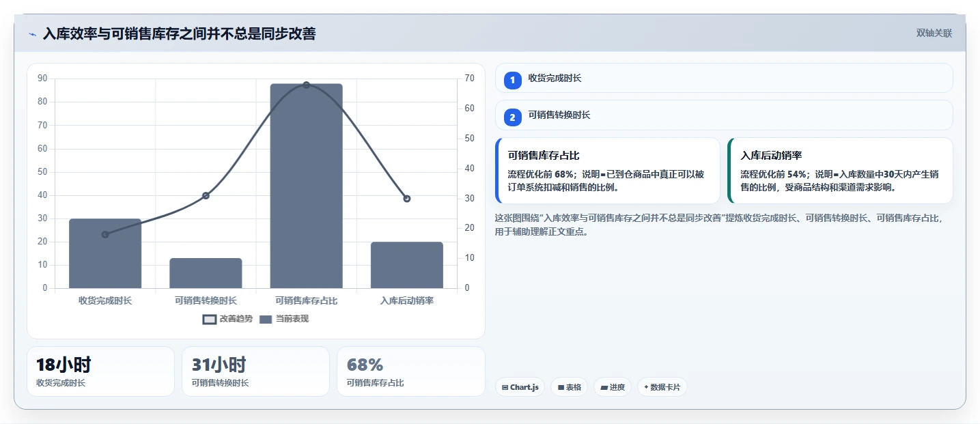Select the 31小时 data card
980x424 pixels.
pos(255,371)
